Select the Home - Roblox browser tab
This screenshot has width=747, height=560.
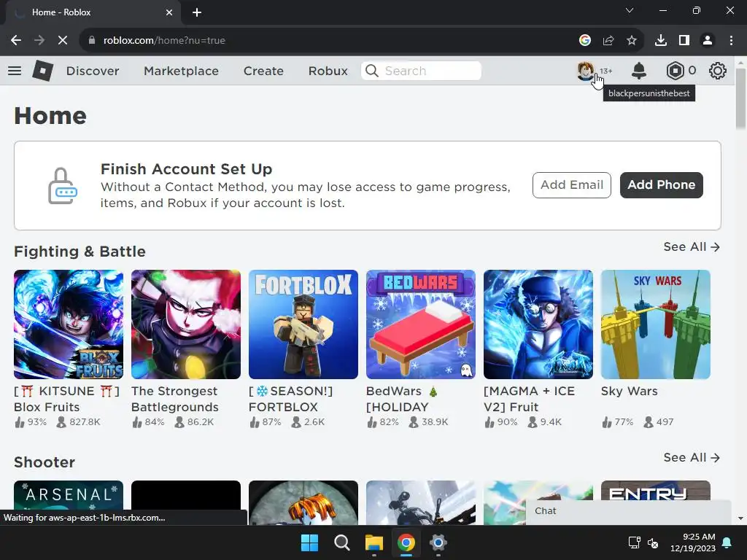(x=93, y=12)
